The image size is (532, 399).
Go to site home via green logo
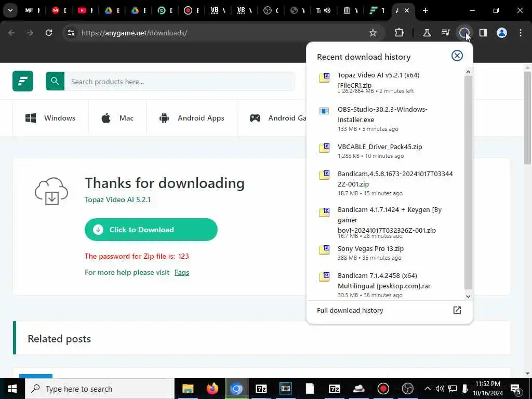click(23, 81)
